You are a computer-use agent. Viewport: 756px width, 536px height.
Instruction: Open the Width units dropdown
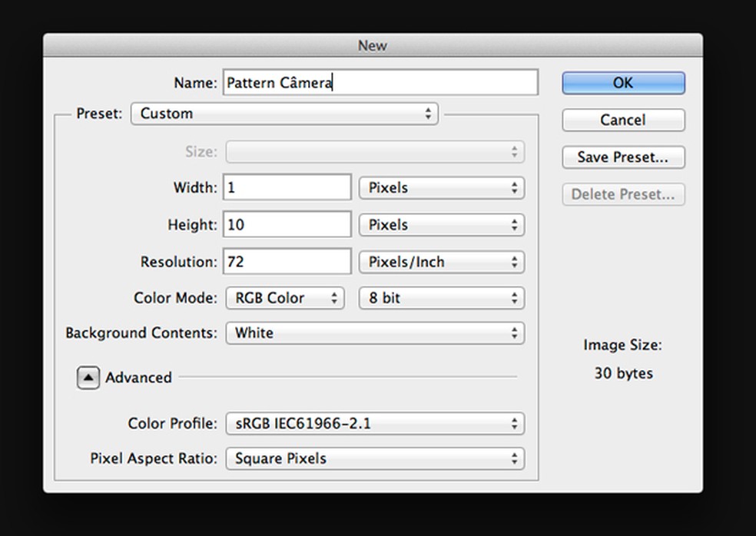click(441, 187)
